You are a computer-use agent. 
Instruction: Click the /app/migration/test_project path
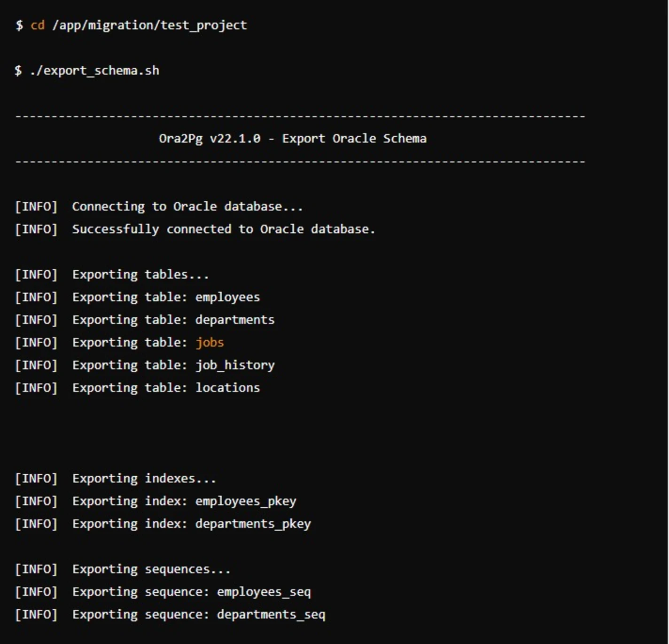point(148,25)
